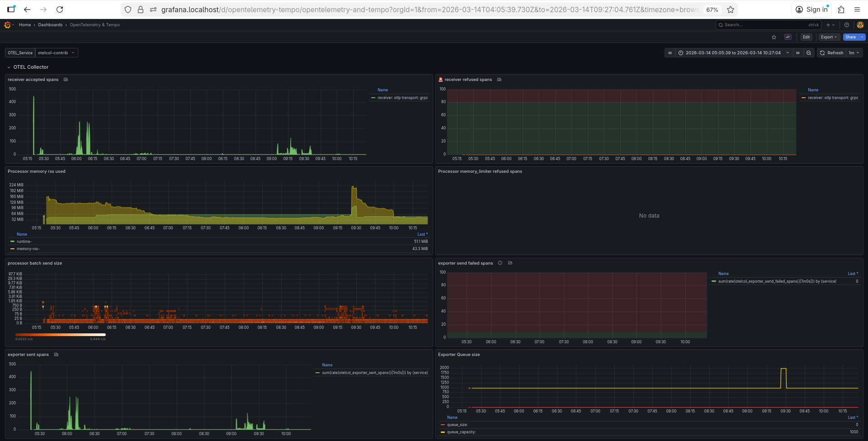Click the padlock site info icon

[x=141, y=9]
